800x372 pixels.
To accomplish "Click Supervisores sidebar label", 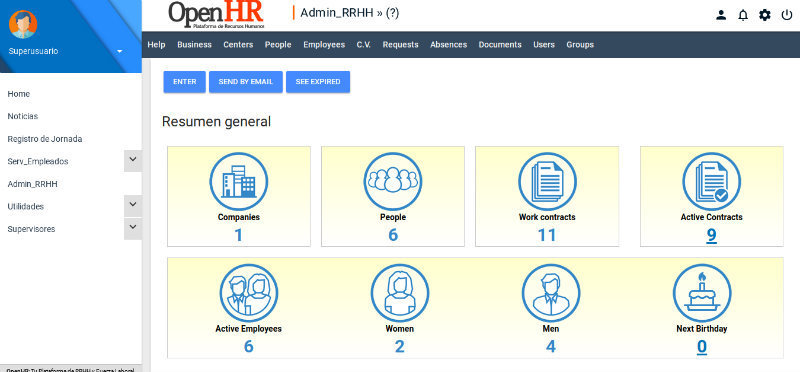I will pos(31,229).
